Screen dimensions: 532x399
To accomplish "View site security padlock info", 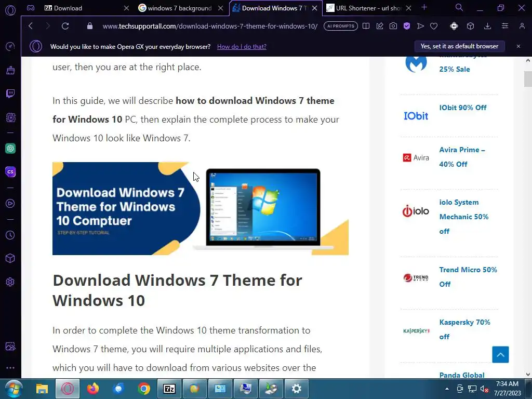I will (x=89, y=26).
